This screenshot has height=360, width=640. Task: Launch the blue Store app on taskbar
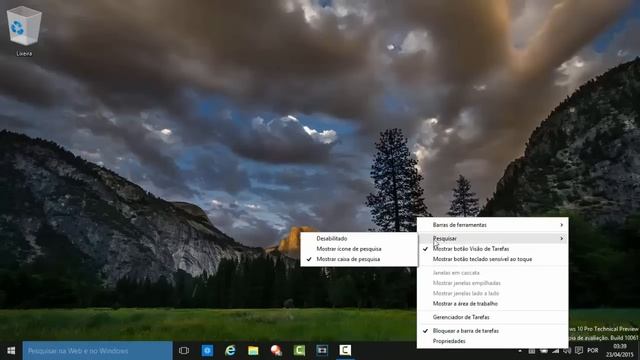pos(207,351)
